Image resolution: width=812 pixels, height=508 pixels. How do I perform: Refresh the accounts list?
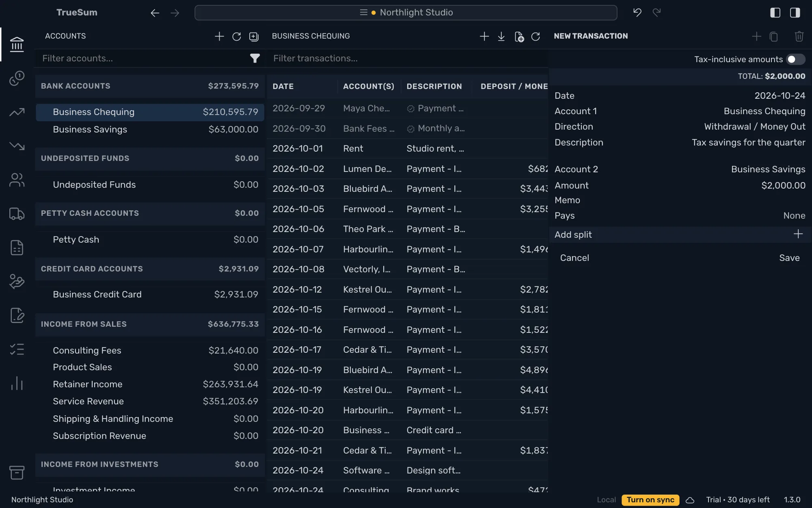pyautogui.click(x=237, y=37)
